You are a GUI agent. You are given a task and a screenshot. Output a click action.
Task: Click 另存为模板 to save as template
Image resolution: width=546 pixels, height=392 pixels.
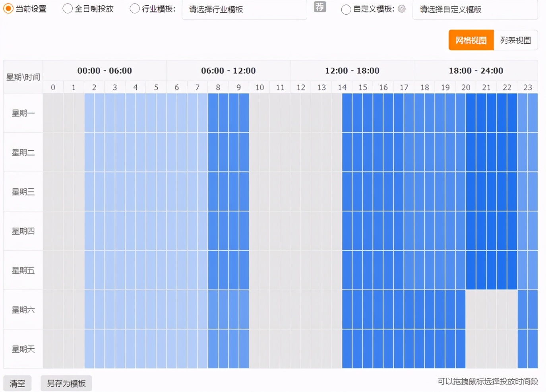click(x=66, y=383)
